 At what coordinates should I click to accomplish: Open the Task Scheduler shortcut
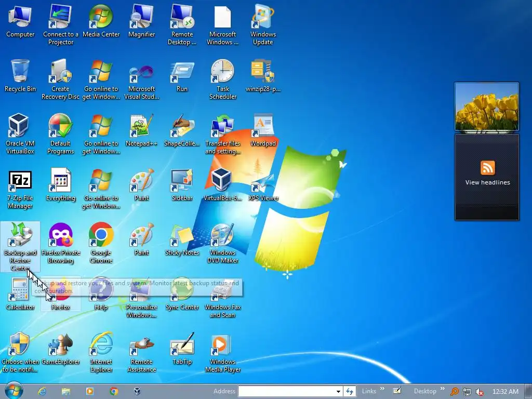click(222, 79)
